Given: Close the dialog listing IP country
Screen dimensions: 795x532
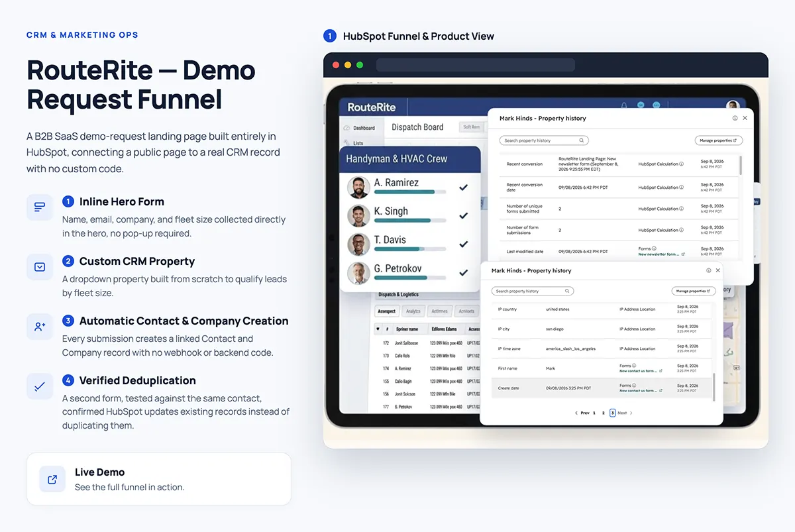Looking at the screenshot, I should pyautogui.click(x=717, y=270).
